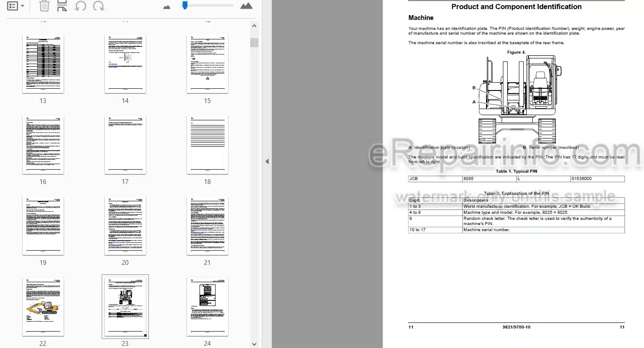
Task: Click the thumbnail scrollbar down arrow
Action: coord(254,344)
